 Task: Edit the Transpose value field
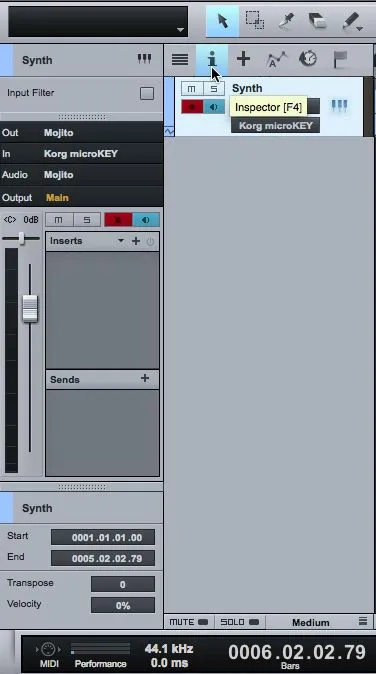point(122,584)
